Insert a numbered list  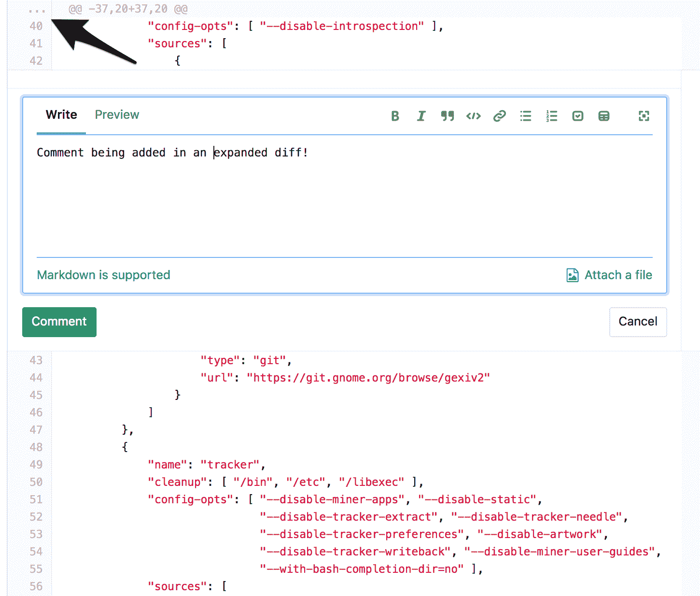[x=551, y=116]
